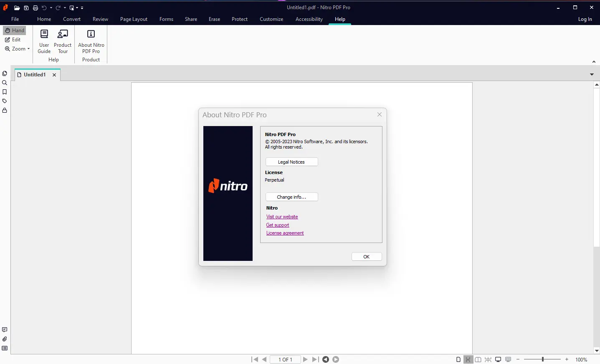
Task: Go to first page
Action: pos(255,359)
